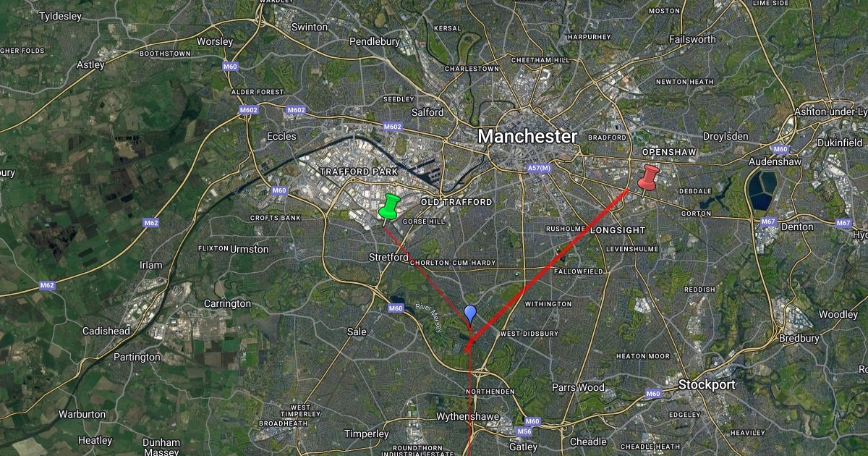The width and height of the screenshot is (868, 456).
Task: Select the blue location marker near West Didsbury
Action: [470, 315]
